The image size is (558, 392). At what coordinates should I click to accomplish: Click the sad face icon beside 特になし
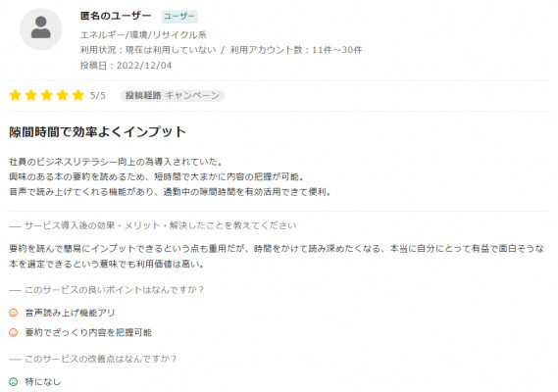pos(13,381)
